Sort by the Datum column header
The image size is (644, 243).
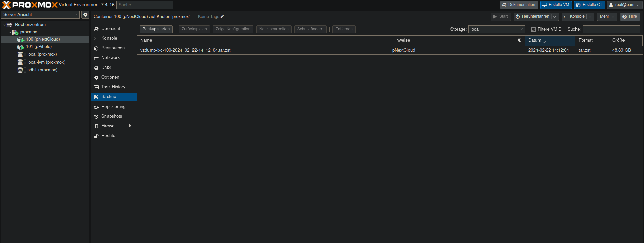[550, 40]
